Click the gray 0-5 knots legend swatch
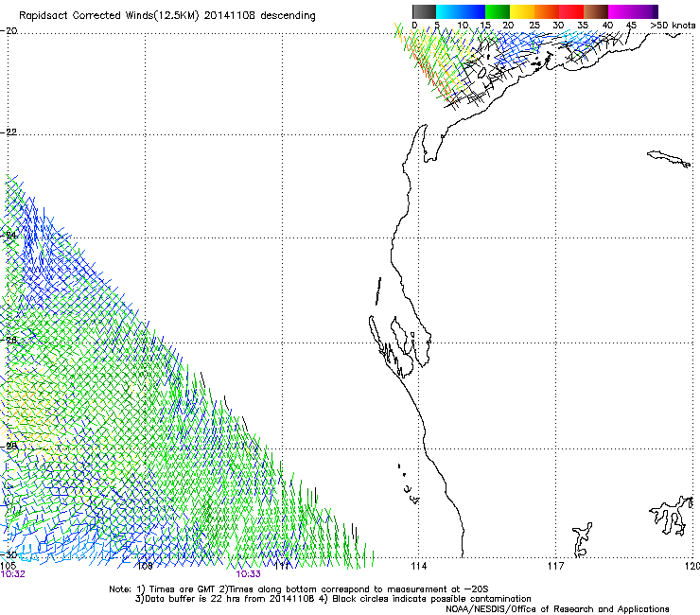This screenshot has width=700, height=615. pyautogui.click(x=424, y=11)
